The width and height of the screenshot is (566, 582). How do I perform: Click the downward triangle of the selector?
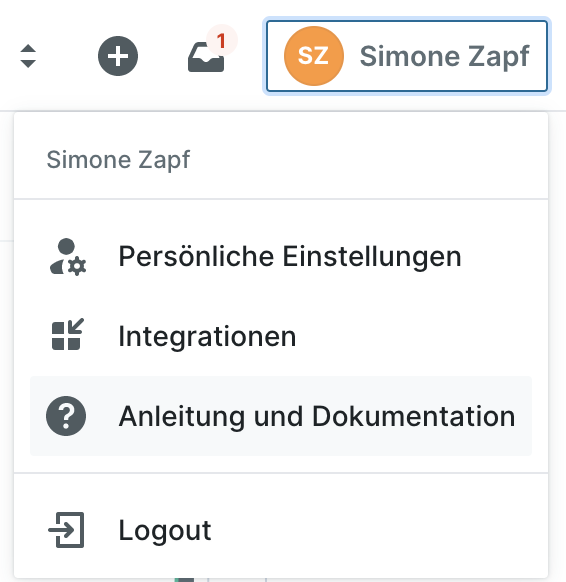pyautogui.click(x=28, y=64)
